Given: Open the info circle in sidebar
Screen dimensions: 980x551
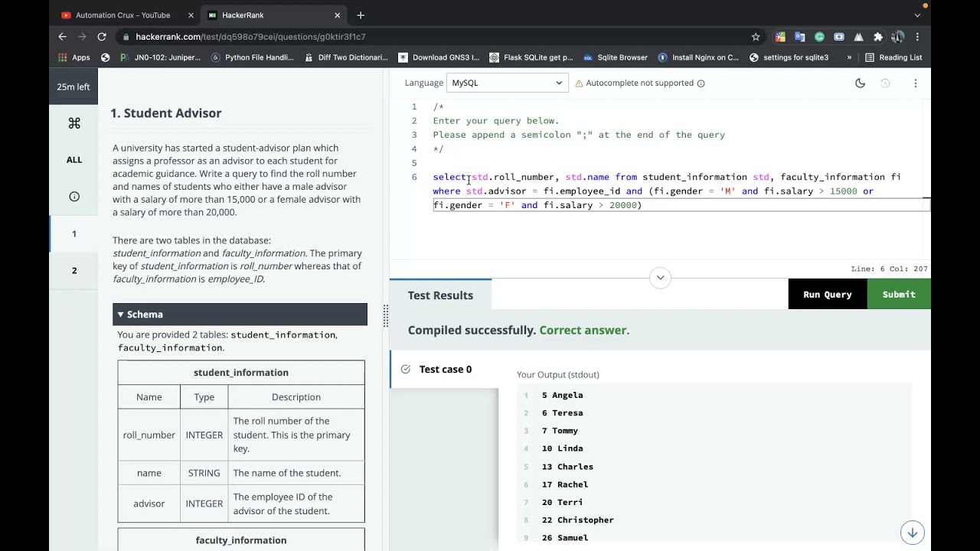Looking at the screenshot, I should (x=74, y=197).
